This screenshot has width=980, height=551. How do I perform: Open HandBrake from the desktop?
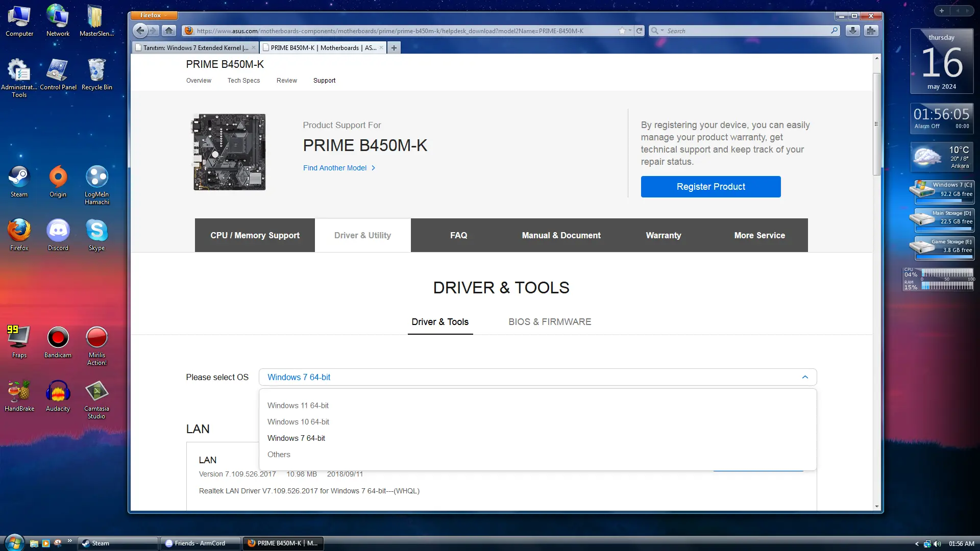(x=19, y=396)
